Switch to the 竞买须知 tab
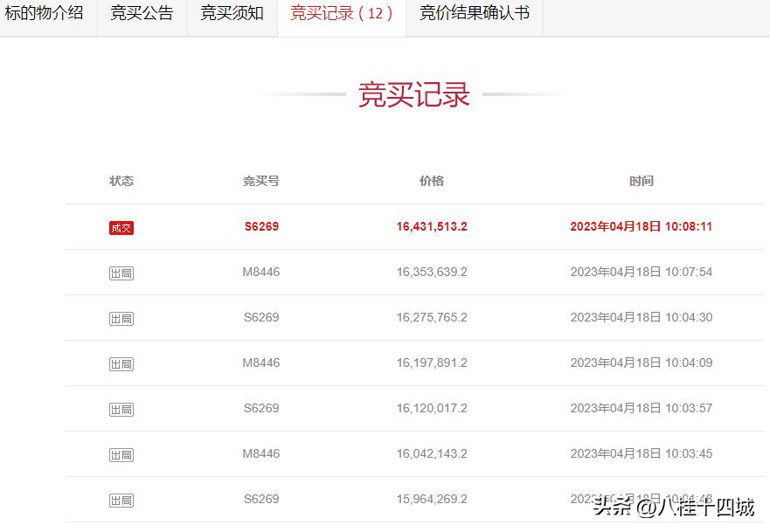The width and height of the screenshot is (770, 532). coord(231,12)
